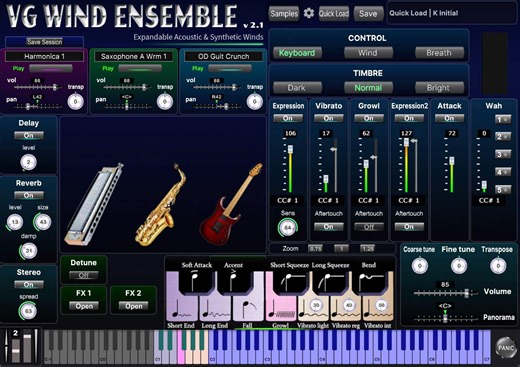Select Breath control mode
Image resolution: width=520 pixels, height=367 pixels.
439,53
